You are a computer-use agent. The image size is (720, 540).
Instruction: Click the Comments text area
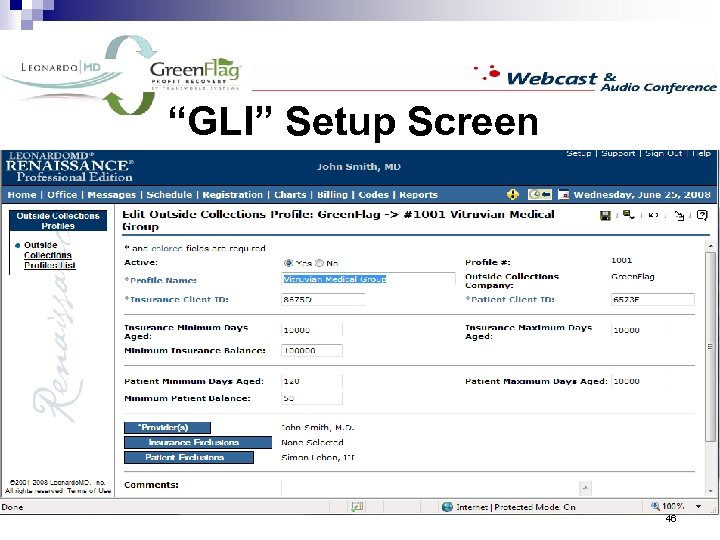[x=430, y=488]
